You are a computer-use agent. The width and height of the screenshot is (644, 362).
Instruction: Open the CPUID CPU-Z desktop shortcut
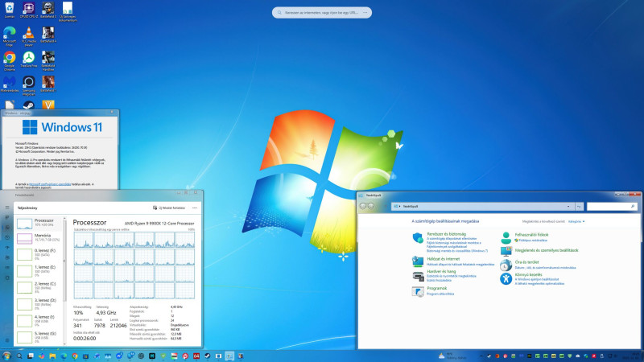[x=28, y=9]
